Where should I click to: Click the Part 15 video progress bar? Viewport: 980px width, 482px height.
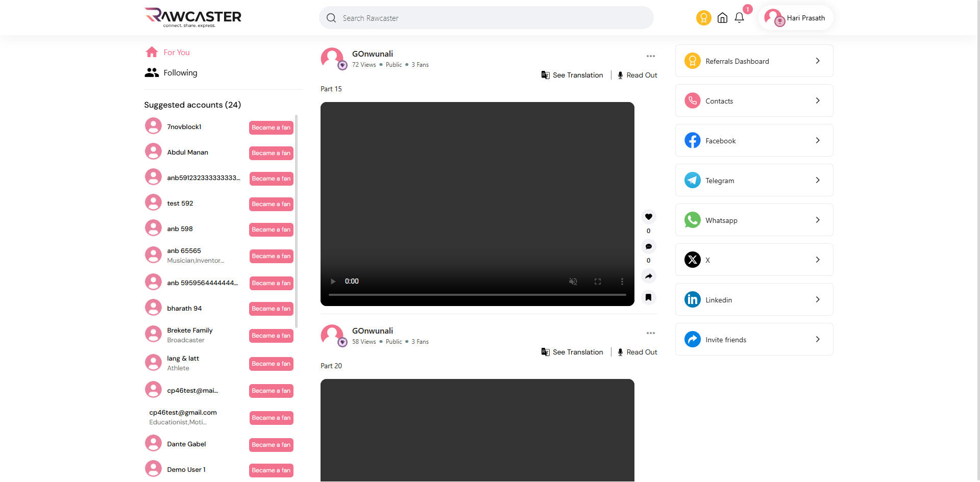point(477,295)
